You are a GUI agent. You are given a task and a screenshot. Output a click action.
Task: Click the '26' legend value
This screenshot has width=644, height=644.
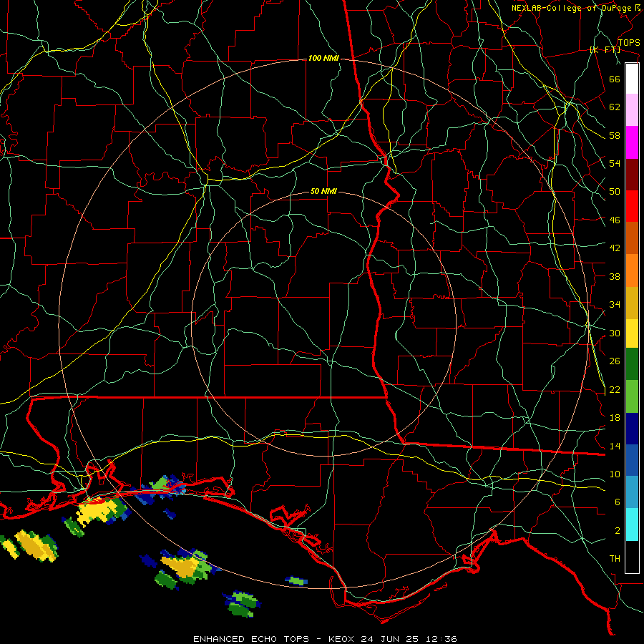(x=615, y=361)
